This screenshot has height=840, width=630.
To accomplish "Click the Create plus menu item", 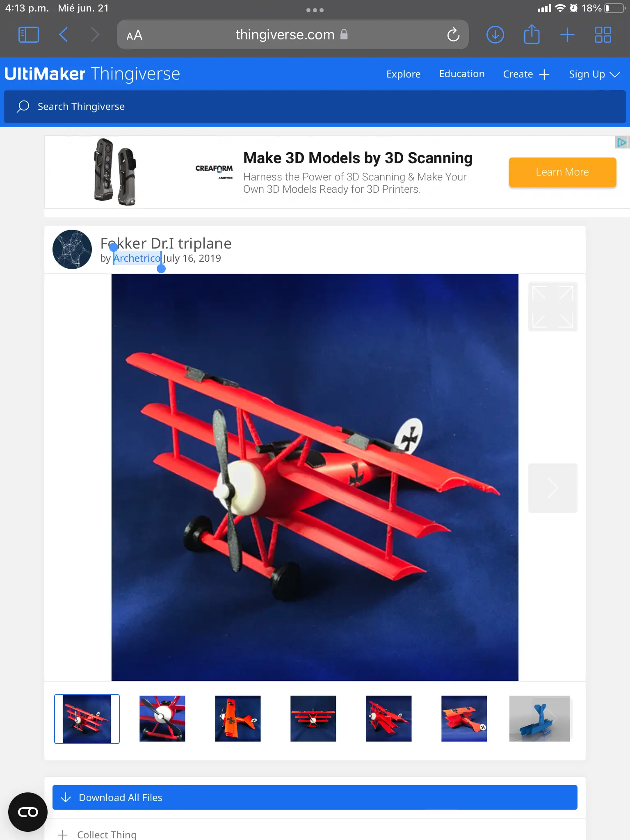I will [x=526, y=74].
